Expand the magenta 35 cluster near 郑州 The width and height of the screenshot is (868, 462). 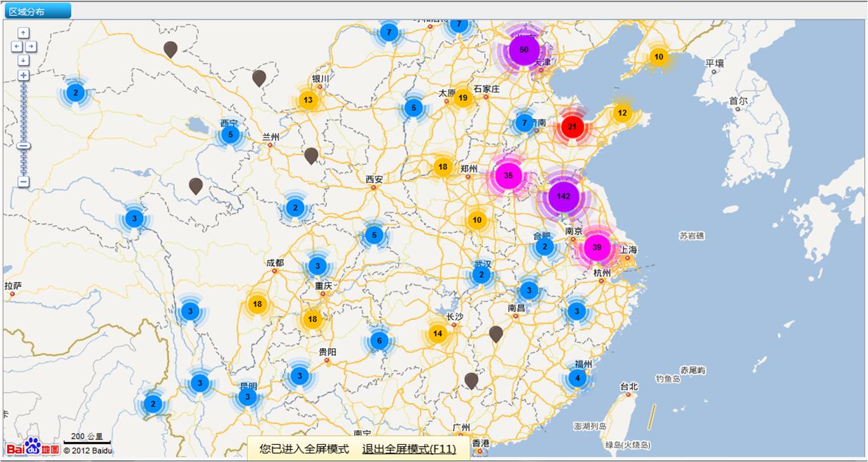tap(507, 176)
